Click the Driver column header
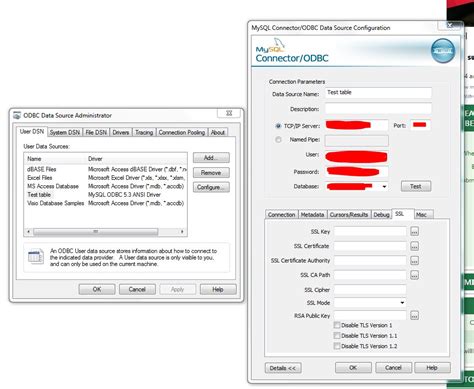 (136, 159)
